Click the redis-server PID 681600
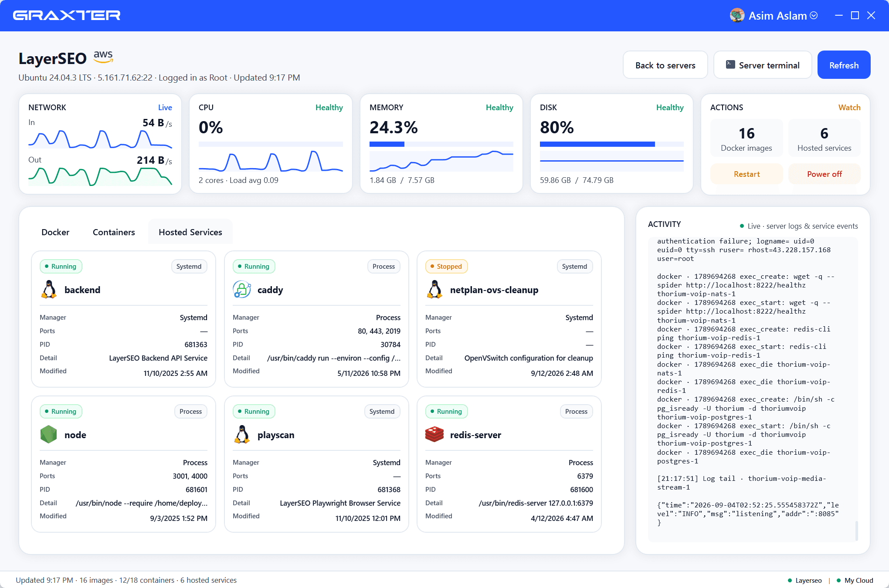Viewport: 889px width, 588px height. (581, 490)
